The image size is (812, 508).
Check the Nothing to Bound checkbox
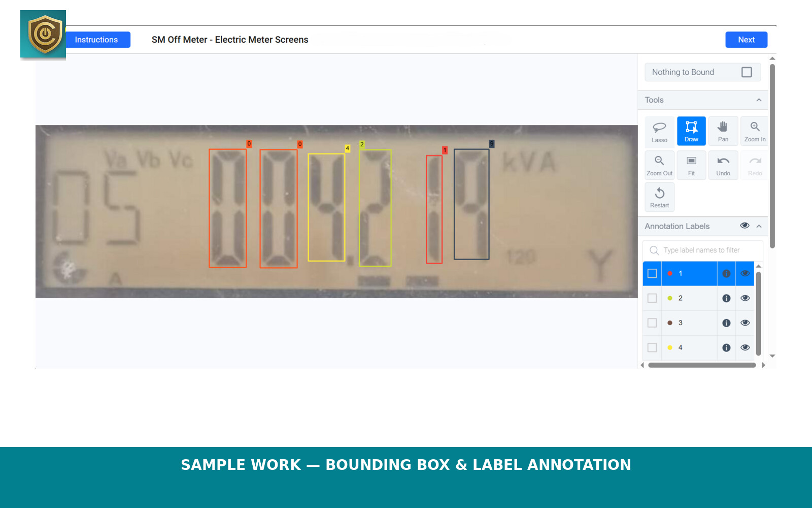(x=747, y=72)
